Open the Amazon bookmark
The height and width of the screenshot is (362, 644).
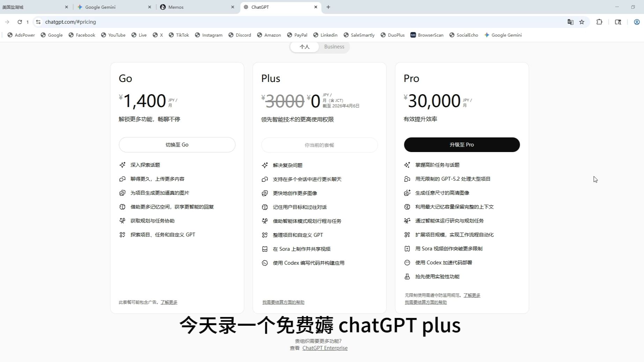[269, 35]
